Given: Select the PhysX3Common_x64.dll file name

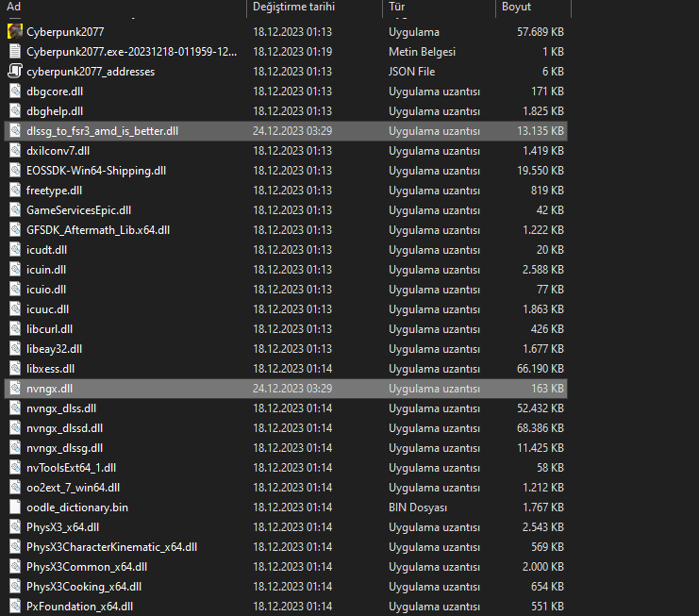Looking at the screenshot, I should tap(87, 567).
